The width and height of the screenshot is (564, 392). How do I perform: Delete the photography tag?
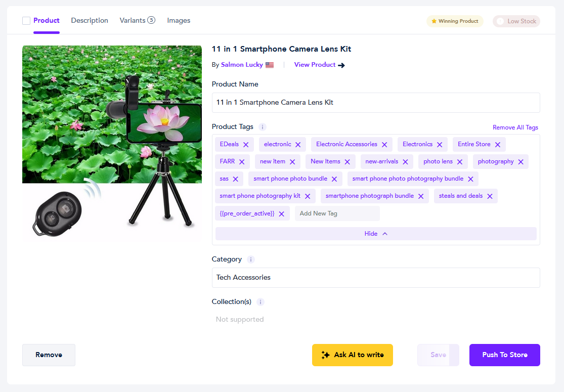pyautogui.click(x=520, y=162)
